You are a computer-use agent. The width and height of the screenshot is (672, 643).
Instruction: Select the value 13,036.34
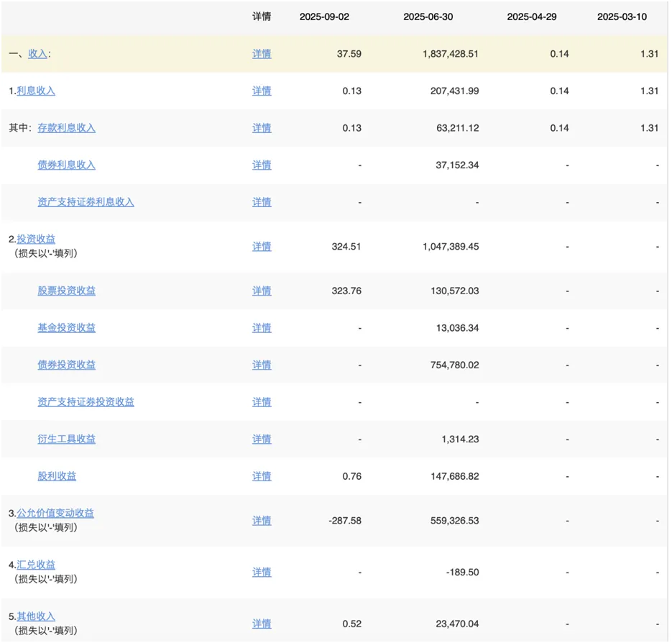click(x=458, y=328)
